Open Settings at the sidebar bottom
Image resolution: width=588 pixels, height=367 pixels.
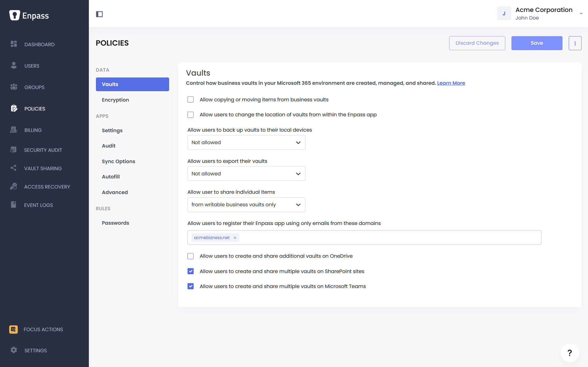click(x=36, y=350)
